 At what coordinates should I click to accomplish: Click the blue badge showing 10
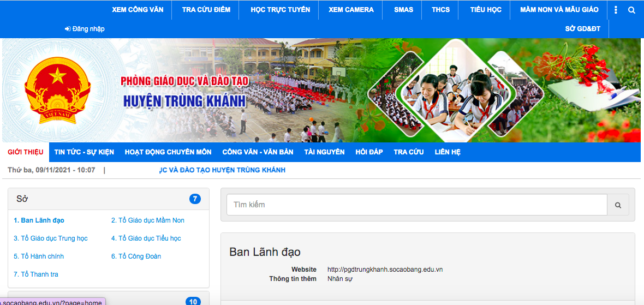(192, 301)
